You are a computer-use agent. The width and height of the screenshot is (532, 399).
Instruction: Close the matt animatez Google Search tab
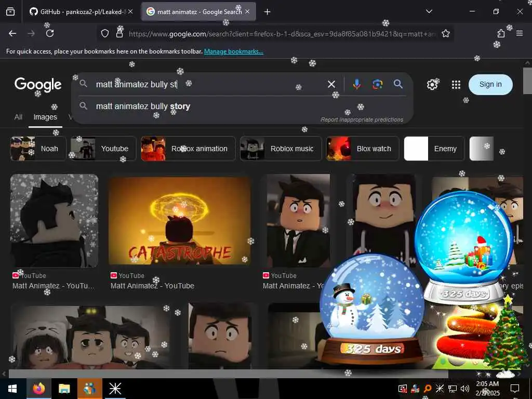(x=247, y=11)
